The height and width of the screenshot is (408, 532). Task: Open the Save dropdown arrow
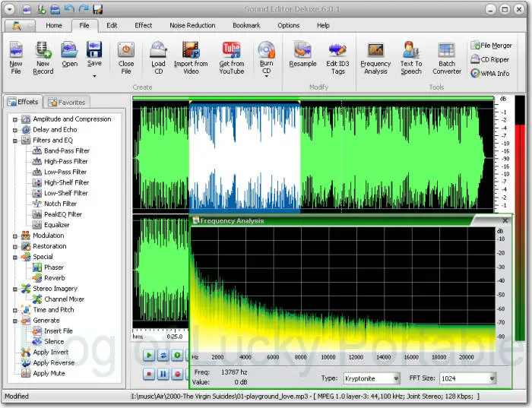pos(94,76)
